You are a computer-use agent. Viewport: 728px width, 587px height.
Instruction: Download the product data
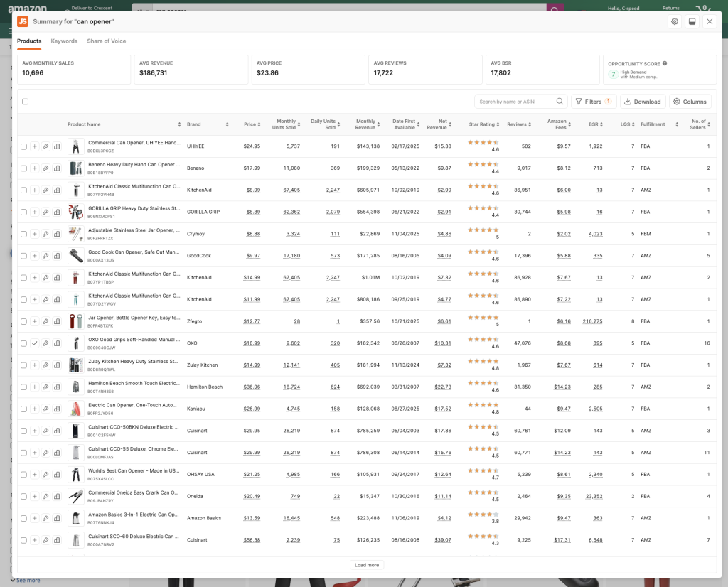click(642, 102)
